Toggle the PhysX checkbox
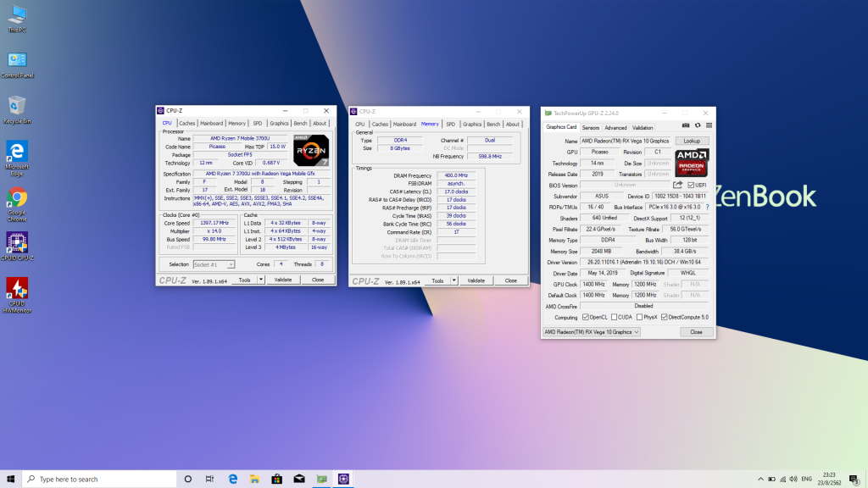Viewport: 868px width, 488px height. [x=639, y=317]
